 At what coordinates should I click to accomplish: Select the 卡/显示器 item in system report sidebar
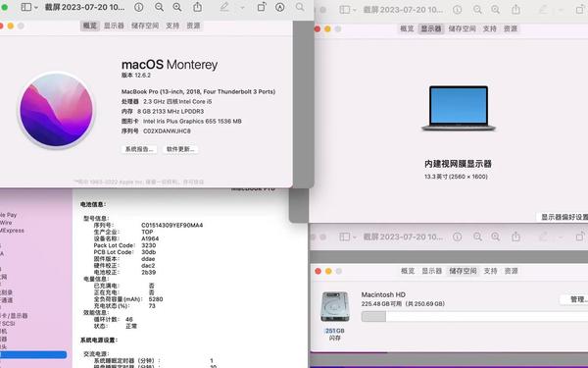pyautogui.click(x=14, y=315)
